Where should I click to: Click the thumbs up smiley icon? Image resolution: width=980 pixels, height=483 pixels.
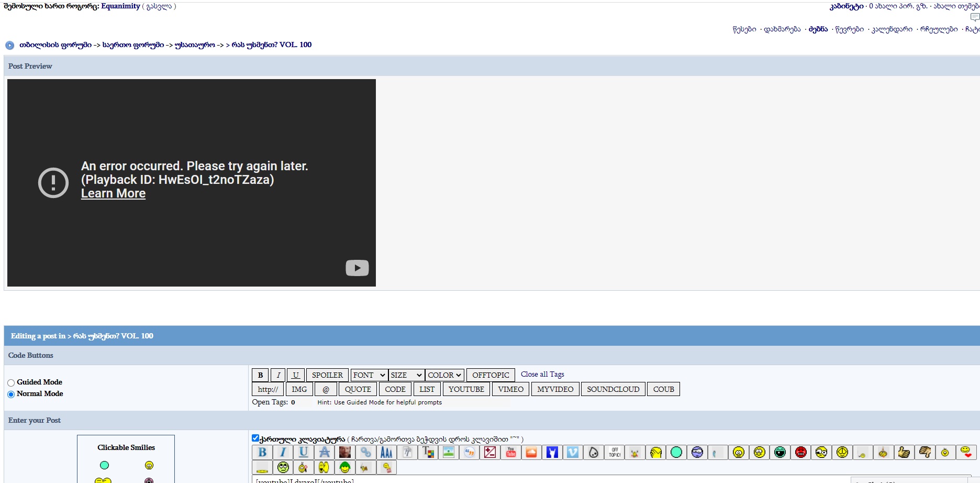pos(904,452)
